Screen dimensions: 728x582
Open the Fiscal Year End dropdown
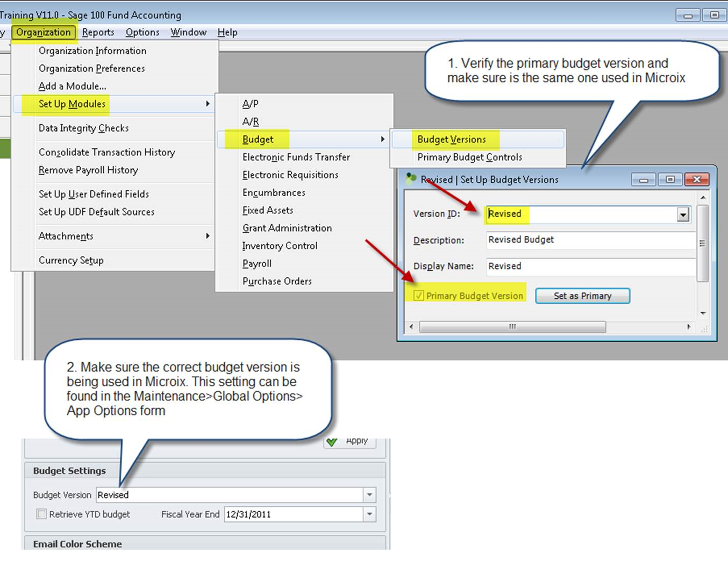pyautogui.click(x=369, y=514)
